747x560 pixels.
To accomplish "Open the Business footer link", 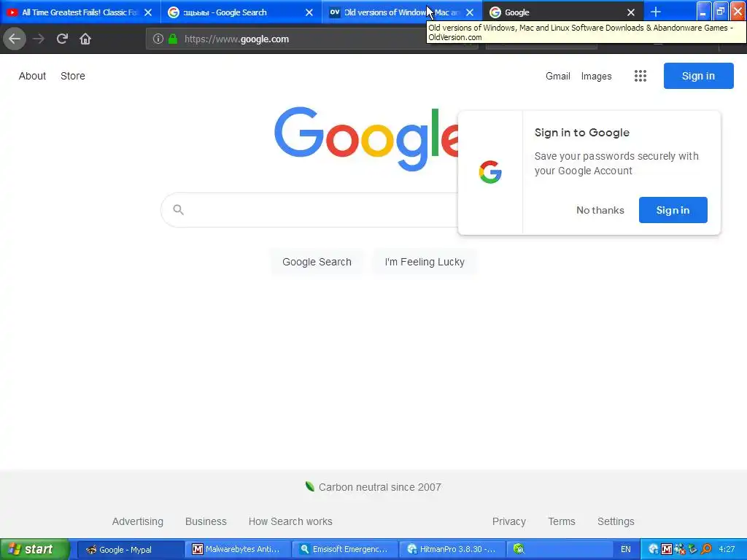I will [206, 521].
